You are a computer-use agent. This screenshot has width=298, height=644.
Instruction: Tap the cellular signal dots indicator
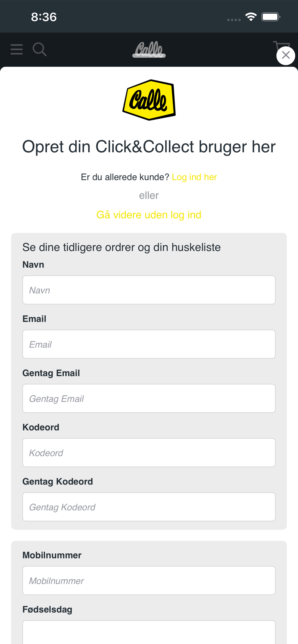point(234,20)
